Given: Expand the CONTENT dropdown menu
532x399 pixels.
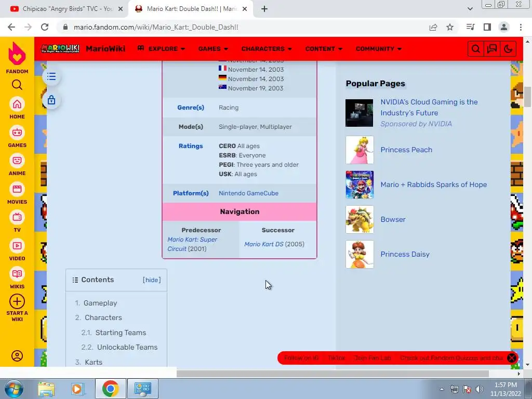Looking at the screenshot, I should coord(324,49).
